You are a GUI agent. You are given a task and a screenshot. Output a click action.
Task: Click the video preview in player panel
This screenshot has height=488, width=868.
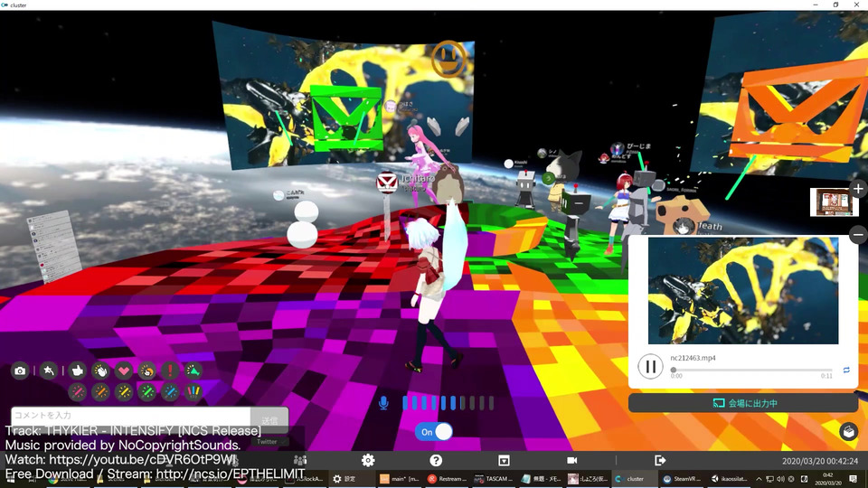click(x=743, y=290)
